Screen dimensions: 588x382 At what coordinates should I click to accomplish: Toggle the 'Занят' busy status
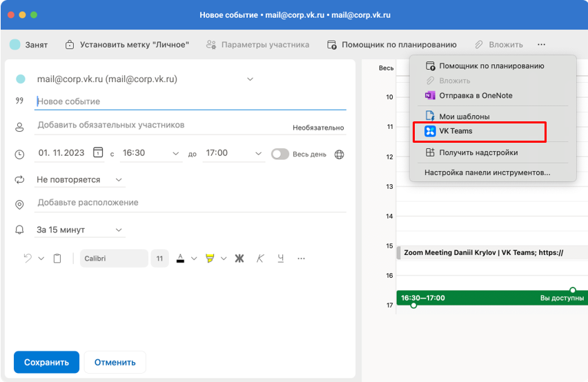(28, 45)
